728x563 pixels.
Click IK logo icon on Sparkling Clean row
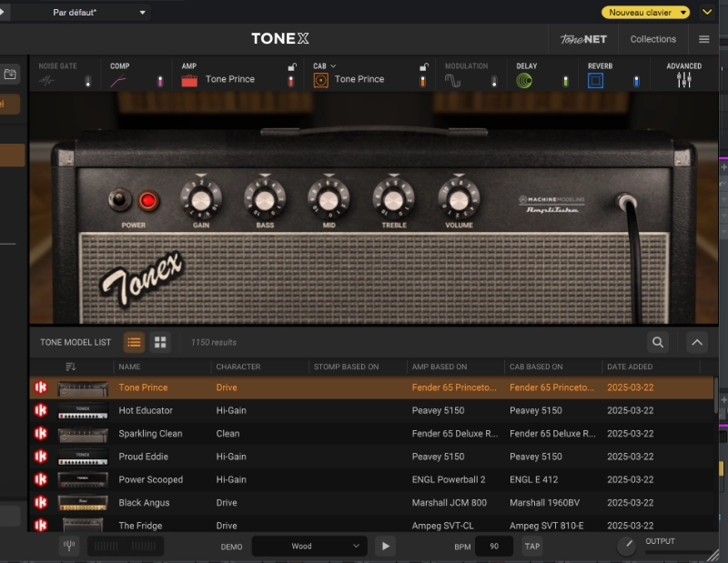(41, 434)
